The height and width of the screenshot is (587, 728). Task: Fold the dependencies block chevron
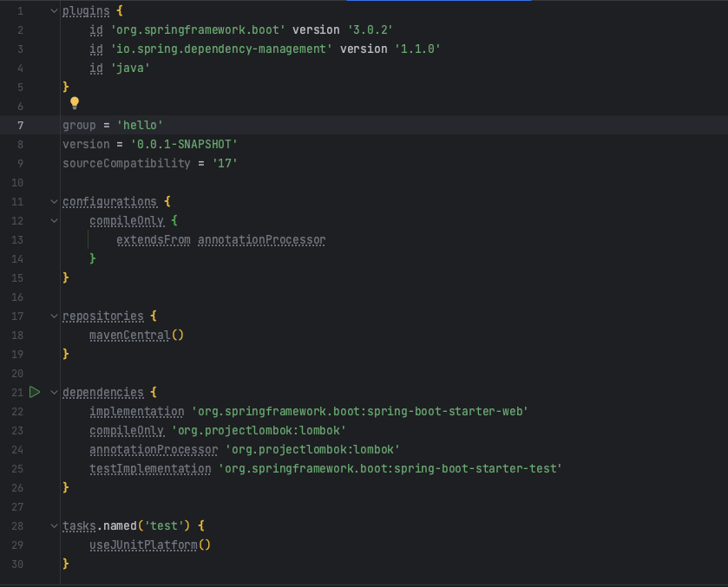tap(54, 392)
